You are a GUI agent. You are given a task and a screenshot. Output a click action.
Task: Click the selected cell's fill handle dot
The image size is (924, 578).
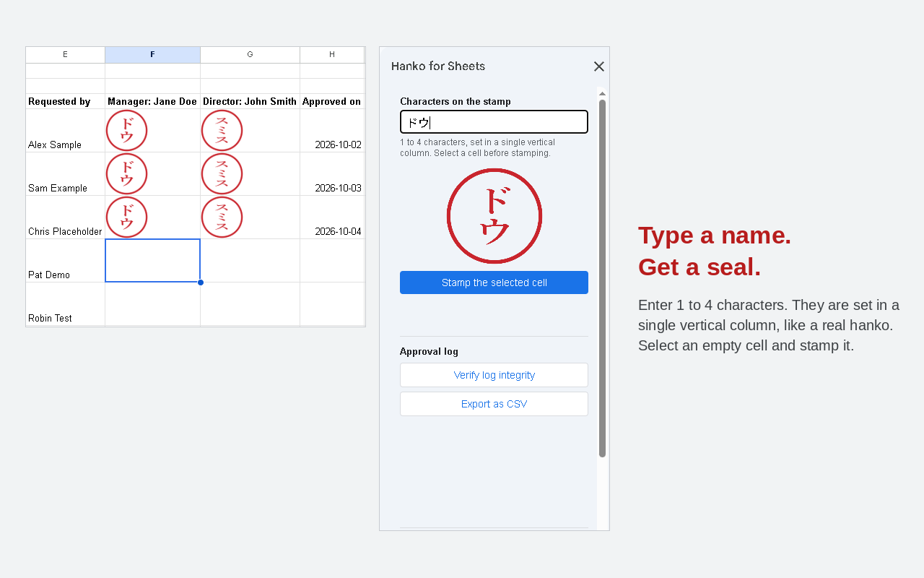click(201, 282)
